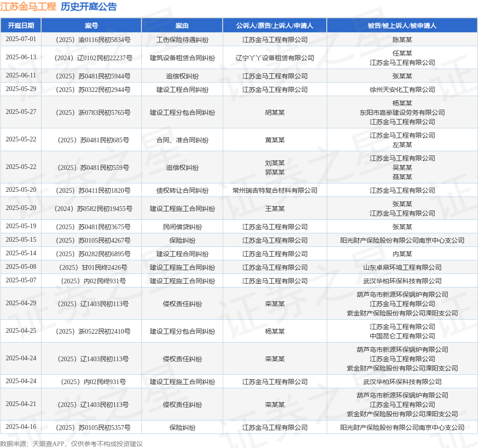Select date cell 2025-04-29
This screenshot has width=478, height=448.
21,303
